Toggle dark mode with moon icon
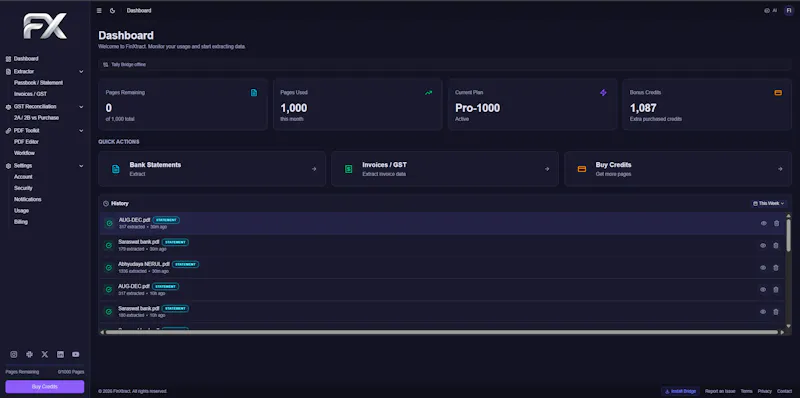Screen dimensions: 800x398 (112, 10)
